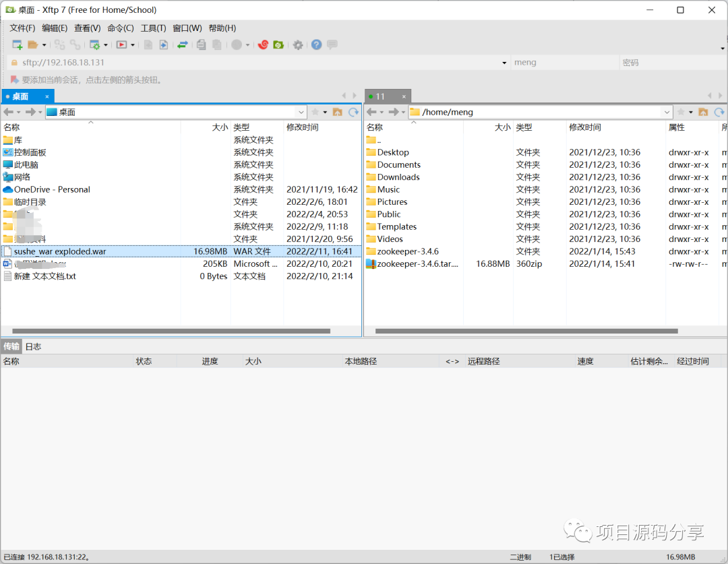Click the remote pane home folder icon

click(703, 112)
